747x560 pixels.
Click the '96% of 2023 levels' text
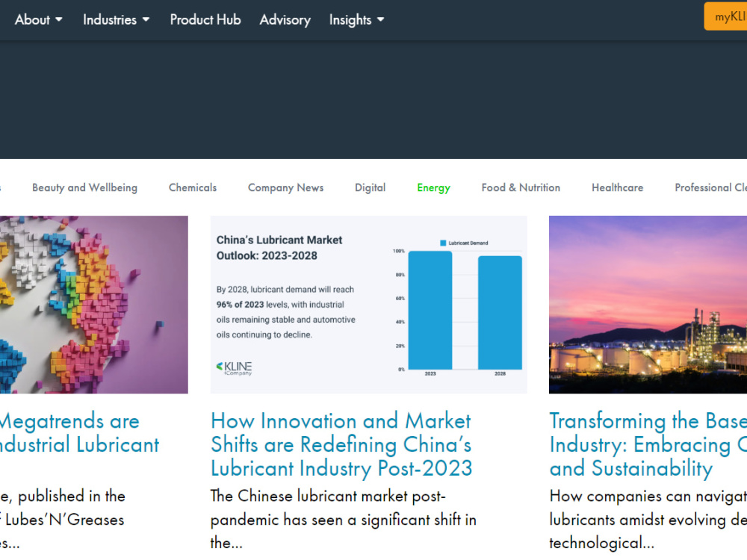[280, 305]
